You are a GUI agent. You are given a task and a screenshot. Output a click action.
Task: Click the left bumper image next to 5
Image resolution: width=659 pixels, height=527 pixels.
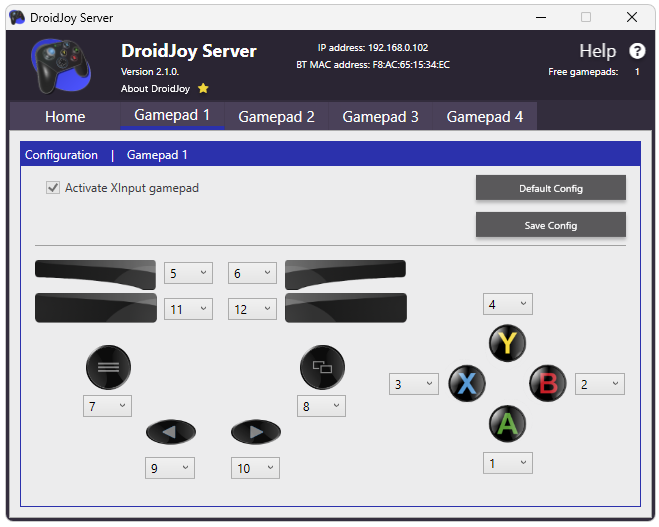(95, 274)
